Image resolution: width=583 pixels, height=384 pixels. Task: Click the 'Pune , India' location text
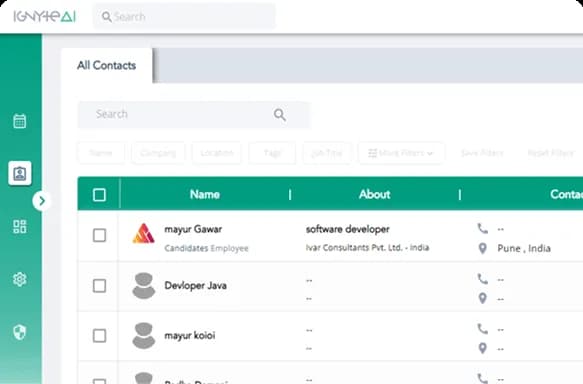(x=524, y=248)
